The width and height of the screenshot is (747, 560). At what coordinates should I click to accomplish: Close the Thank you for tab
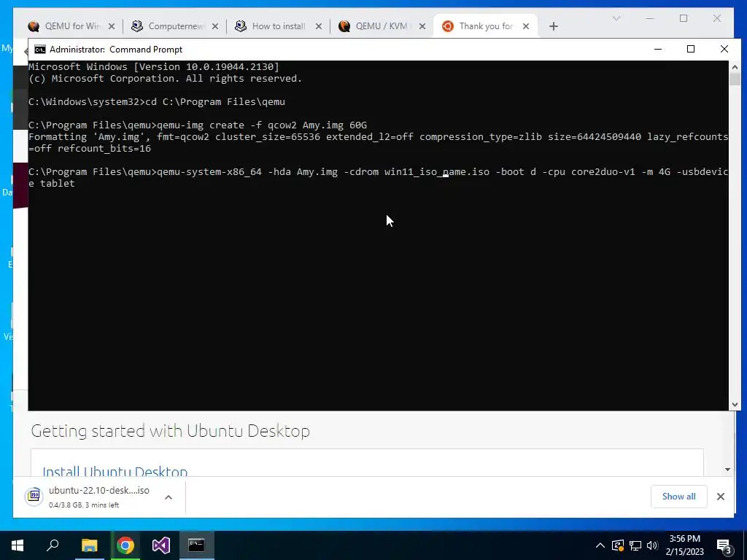pyautogui.click(x=526, y=26)
